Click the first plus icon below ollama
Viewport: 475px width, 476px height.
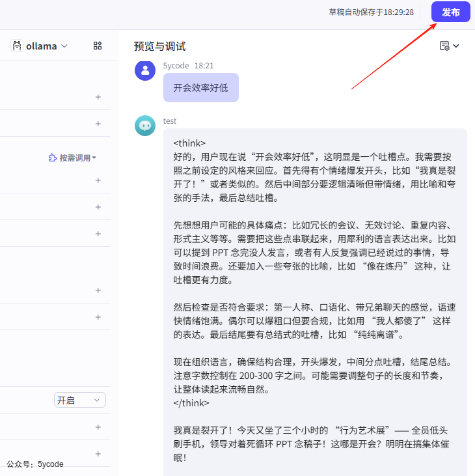(x=98, y=97)
